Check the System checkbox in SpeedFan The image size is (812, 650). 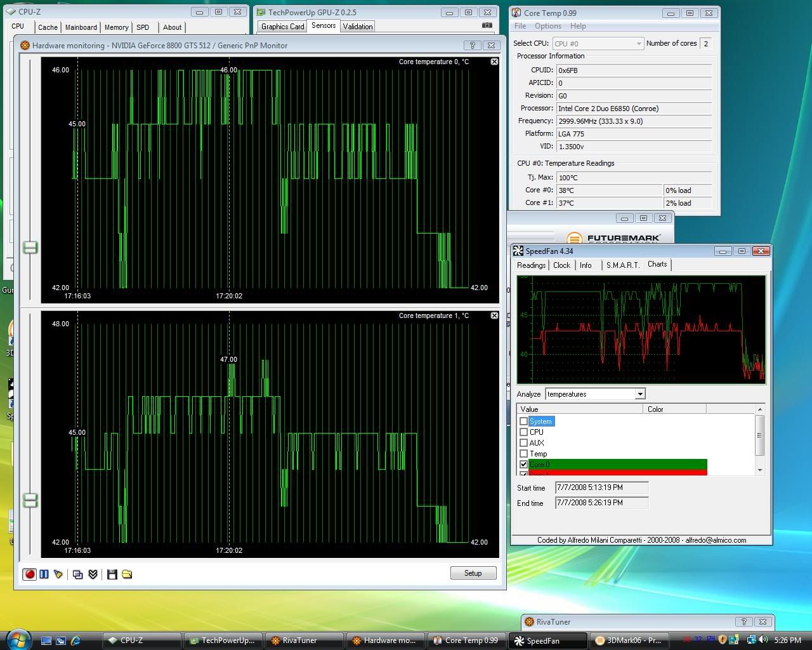[523, 421]
